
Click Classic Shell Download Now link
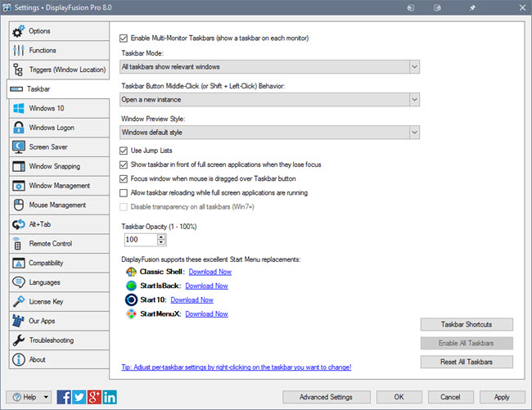(210, 272)
